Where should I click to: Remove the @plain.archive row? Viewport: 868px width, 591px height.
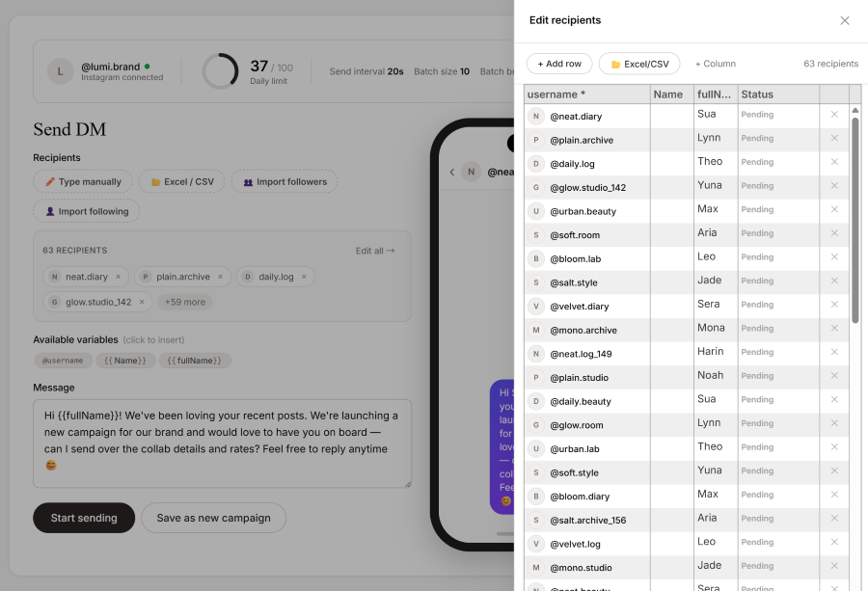[834, 138]
